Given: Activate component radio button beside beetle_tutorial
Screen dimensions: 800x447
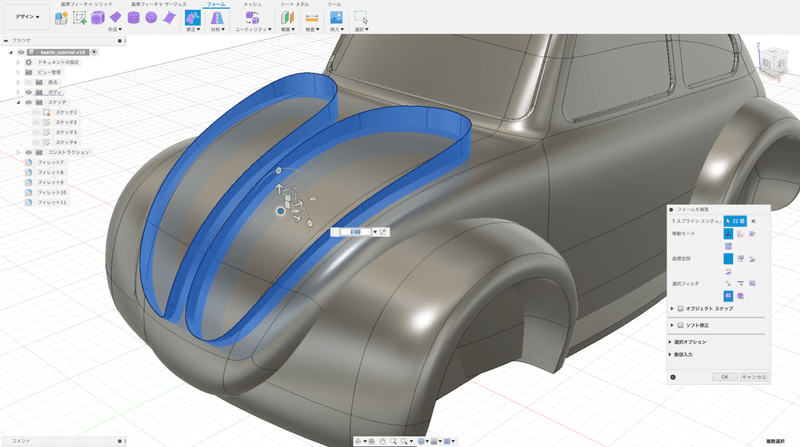Looking at the screenshot, I should tap(94, 52).
